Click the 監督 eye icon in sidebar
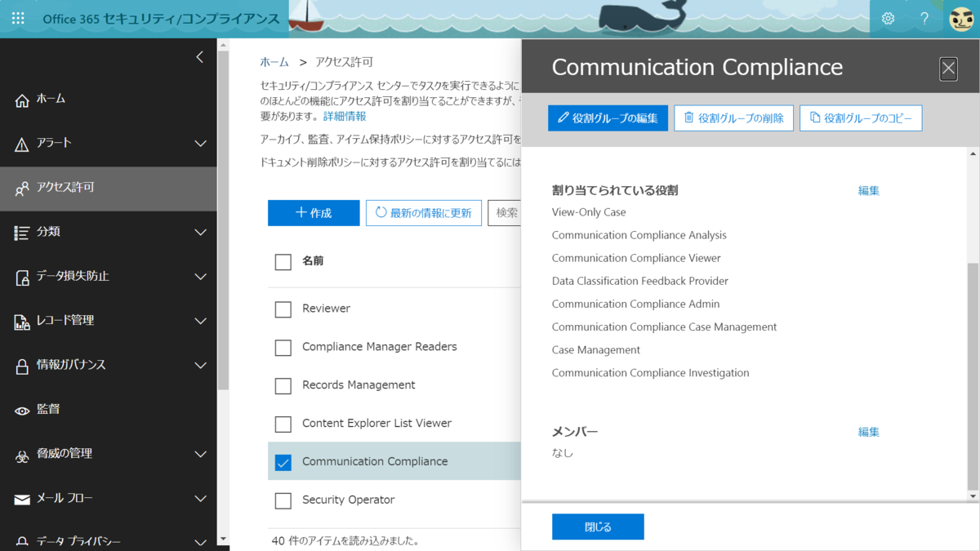Image resolution: width=980 pixels, height=551 pixels. [22, 410]
